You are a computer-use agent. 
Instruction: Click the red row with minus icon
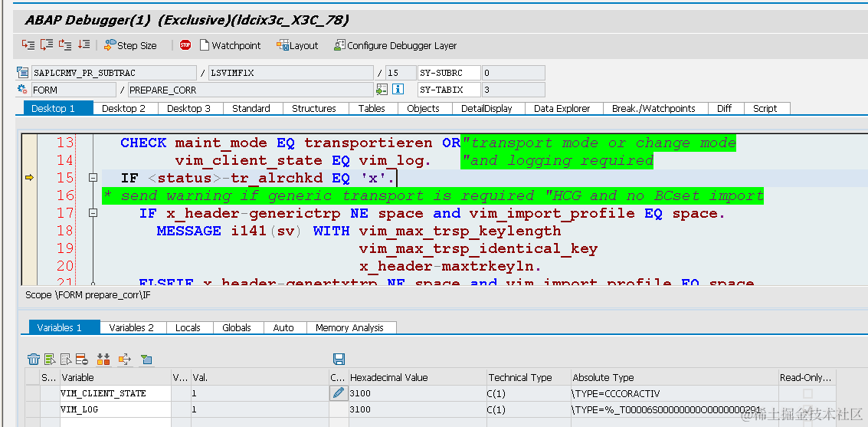83,360
